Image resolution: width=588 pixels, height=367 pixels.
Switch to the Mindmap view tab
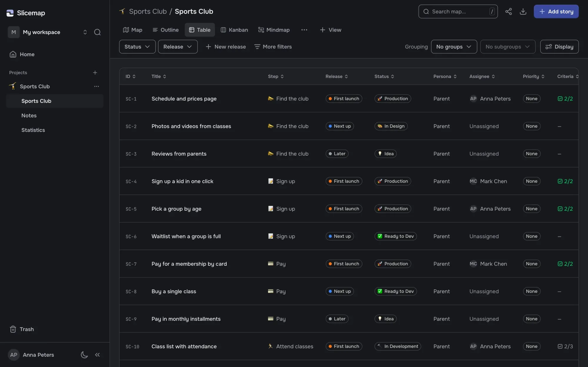[274, 30]
